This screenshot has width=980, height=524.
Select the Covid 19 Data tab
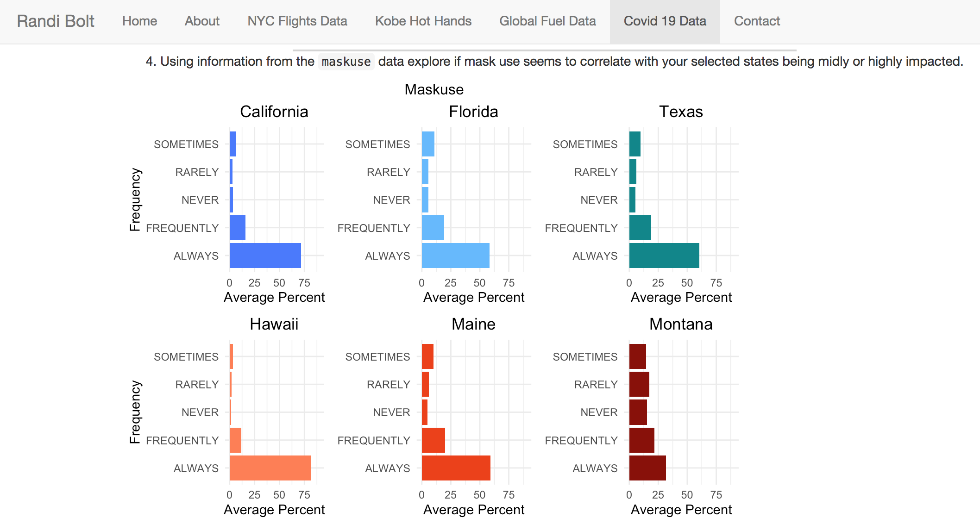point(665,21)
